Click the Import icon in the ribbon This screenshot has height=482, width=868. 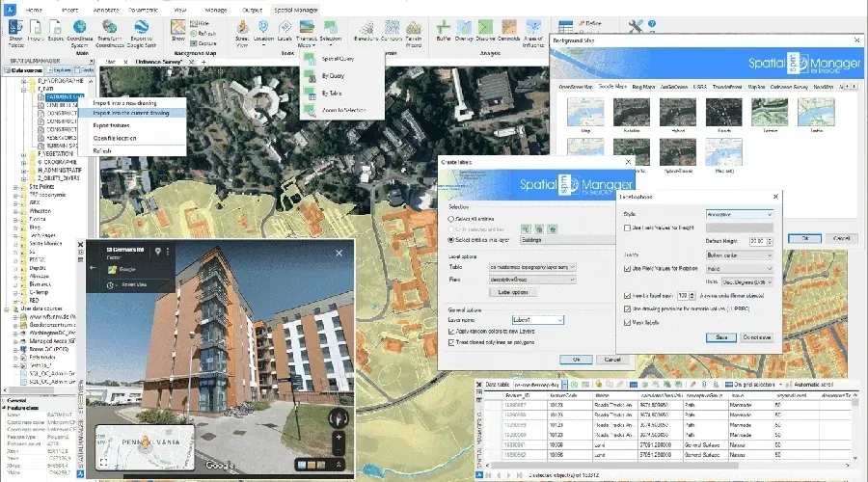coord(36,29)
